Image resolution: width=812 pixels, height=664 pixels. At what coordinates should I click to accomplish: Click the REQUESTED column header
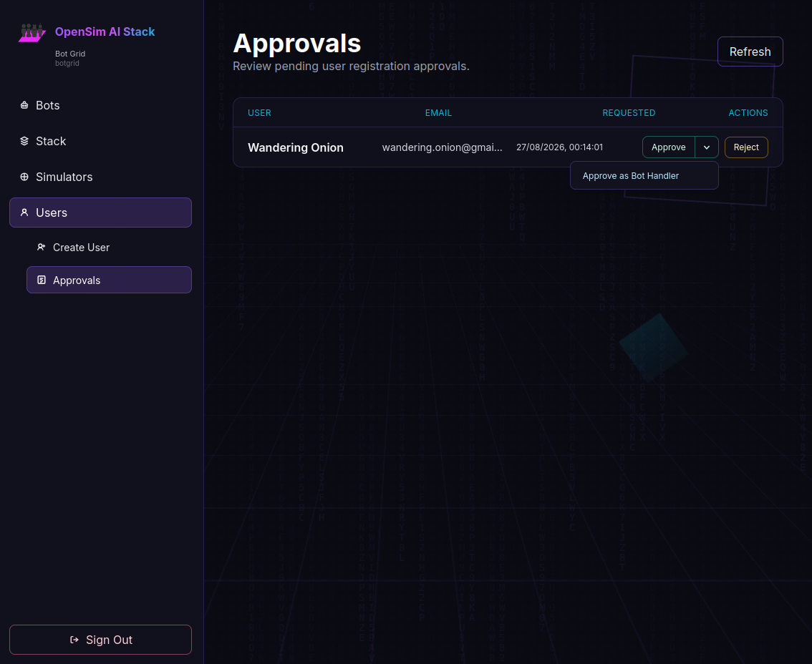629,113
